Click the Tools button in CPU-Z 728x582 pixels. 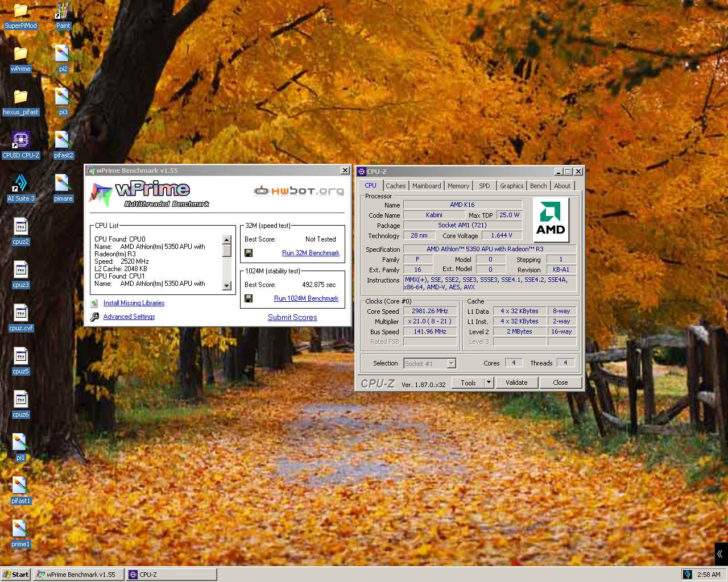pos(468,383)
